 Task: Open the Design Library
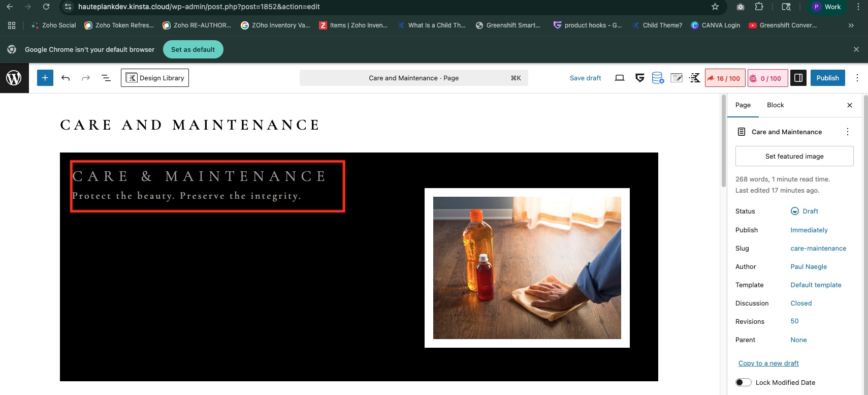point(155,78)
